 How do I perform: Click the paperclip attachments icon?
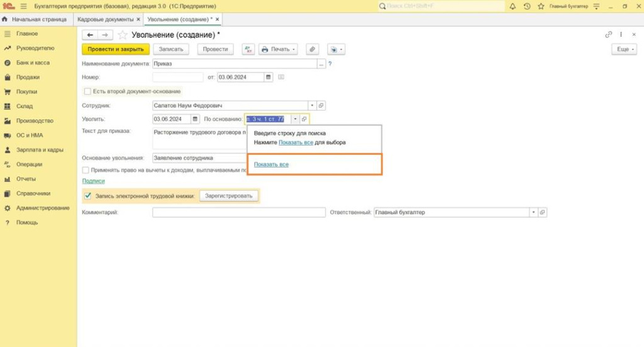pos(312,49)
